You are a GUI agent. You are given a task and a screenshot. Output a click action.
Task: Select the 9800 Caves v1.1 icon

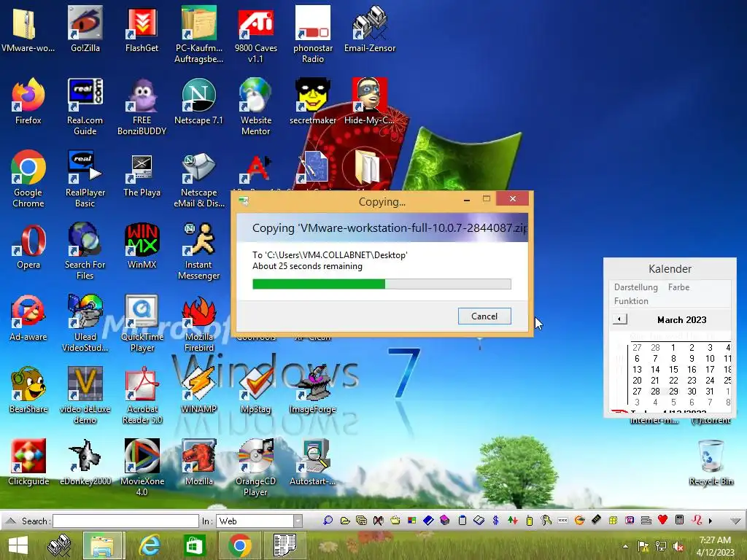[256, 35]
